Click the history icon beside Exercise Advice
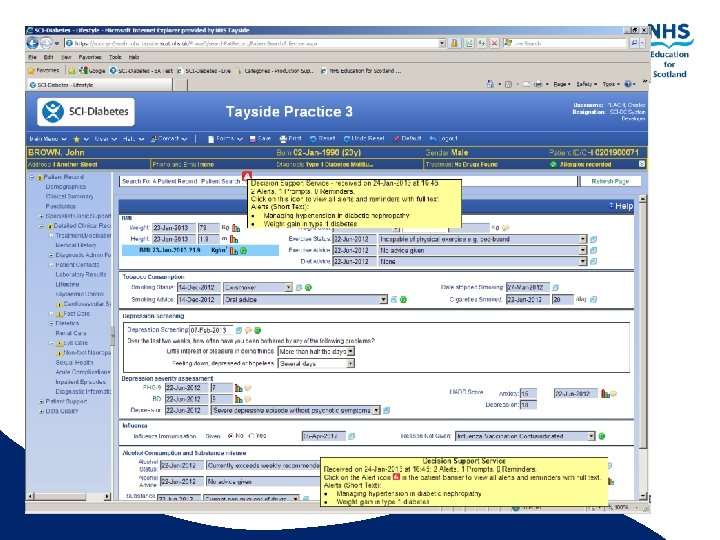This screenshot has height=540, width=720. pos(593,250)
